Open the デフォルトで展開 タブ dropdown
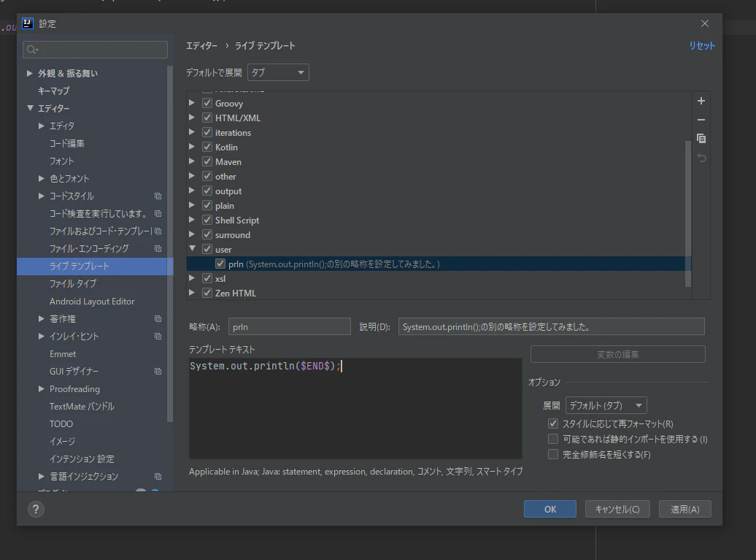This screenshot has height=560, width=756. tap(278, 72)
